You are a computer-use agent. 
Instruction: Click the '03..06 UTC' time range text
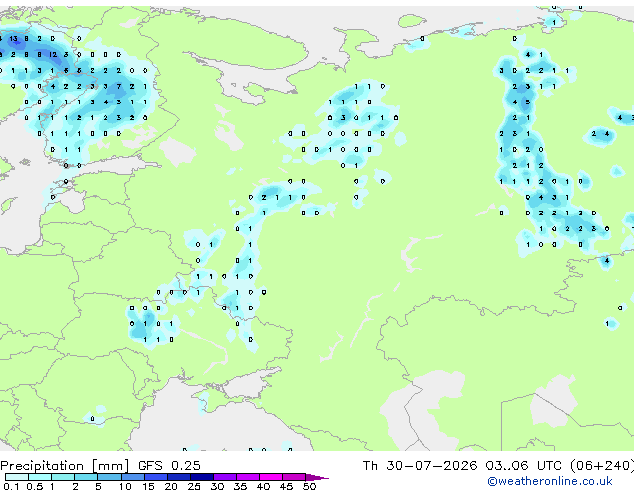(x=523, y=466)
